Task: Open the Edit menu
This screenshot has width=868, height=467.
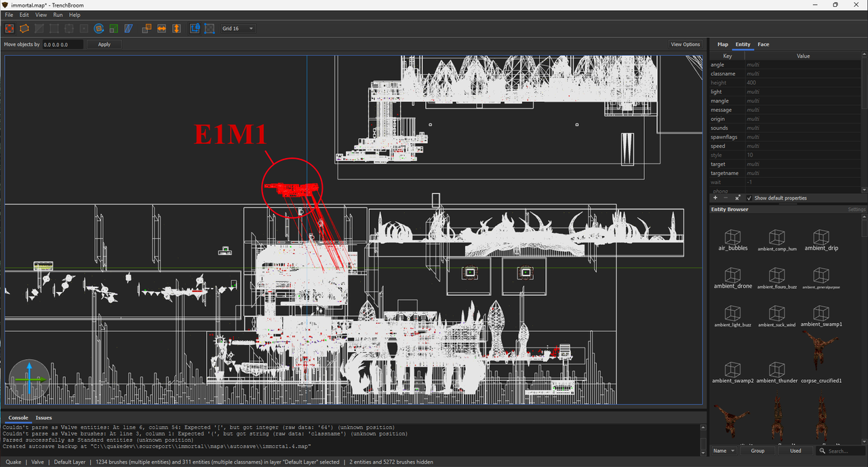Action: [x=24, y=15]
